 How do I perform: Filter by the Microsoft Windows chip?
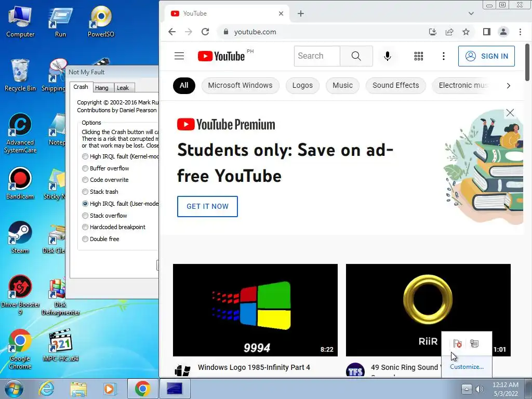(240, 86)
